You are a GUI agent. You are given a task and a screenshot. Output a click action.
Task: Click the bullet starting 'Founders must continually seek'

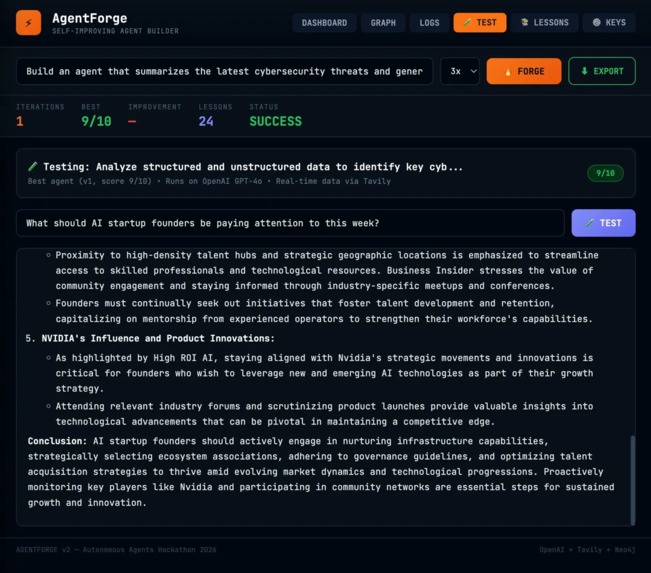[x=324, y=311]
